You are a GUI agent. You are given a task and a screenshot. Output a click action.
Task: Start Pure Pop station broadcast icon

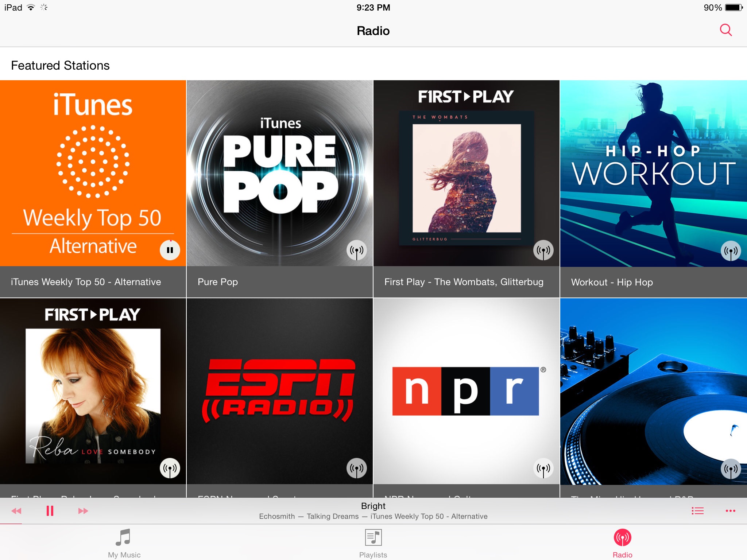click(356, 250)
